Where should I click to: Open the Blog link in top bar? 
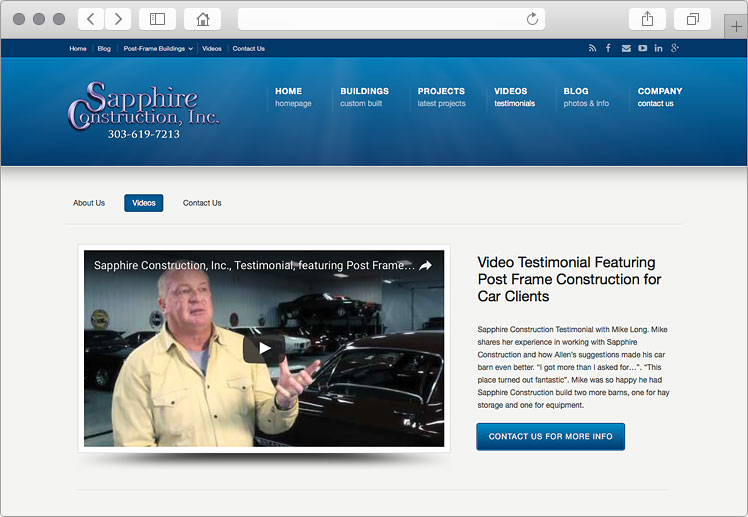(104, 49)
